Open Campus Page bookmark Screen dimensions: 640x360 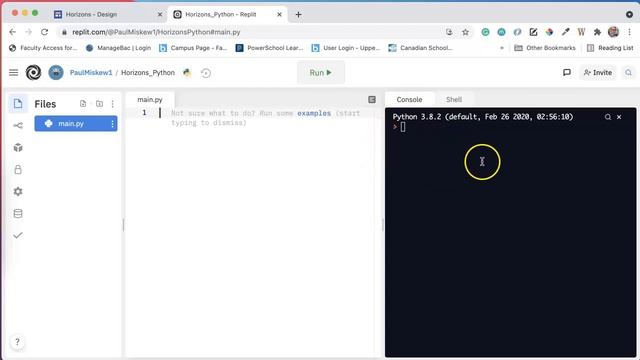tap(193, 48)
